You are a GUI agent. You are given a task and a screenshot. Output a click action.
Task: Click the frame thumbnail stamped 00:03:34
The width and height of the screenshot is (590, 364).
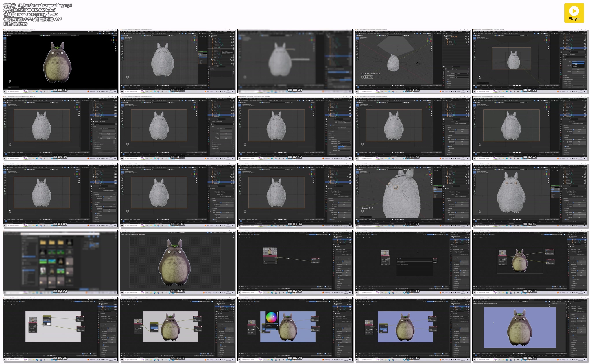coord(295,195)
